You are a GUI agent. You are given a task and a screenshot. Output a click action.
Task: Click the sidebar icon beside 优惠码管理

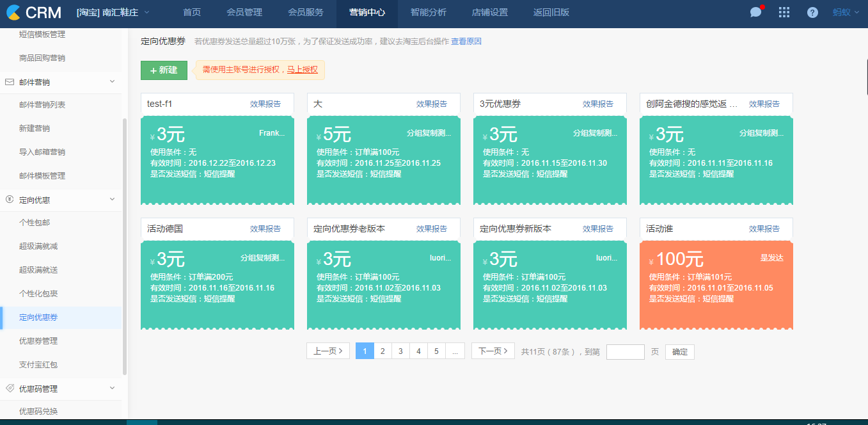(9, 389)
